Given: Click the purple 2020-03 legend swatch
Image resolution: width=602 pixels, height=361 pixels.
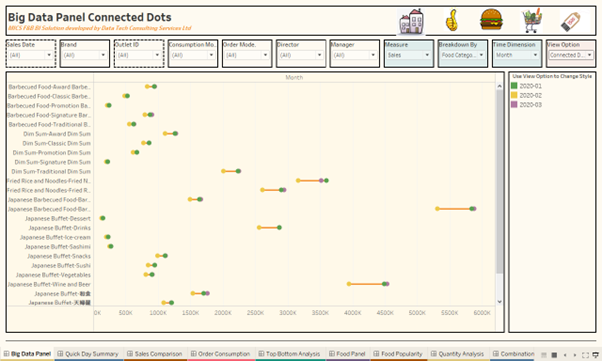Looking at the screenshot, I should [514, 104].
